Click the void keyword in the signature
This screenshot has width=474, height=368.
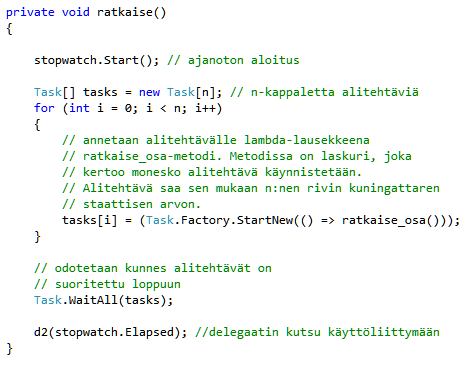(x=76, y=12)
